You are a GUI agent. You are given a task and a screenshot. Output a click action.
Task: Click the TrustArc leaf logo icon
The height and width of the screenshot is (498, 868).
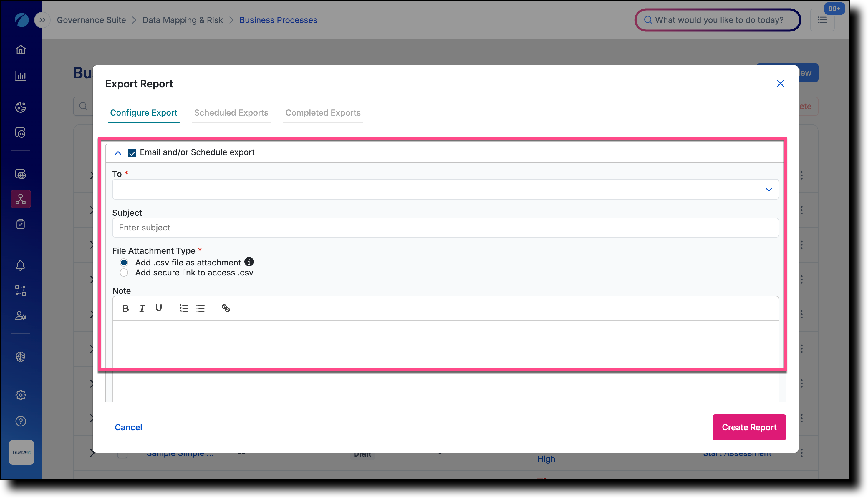tap(21, 20)
